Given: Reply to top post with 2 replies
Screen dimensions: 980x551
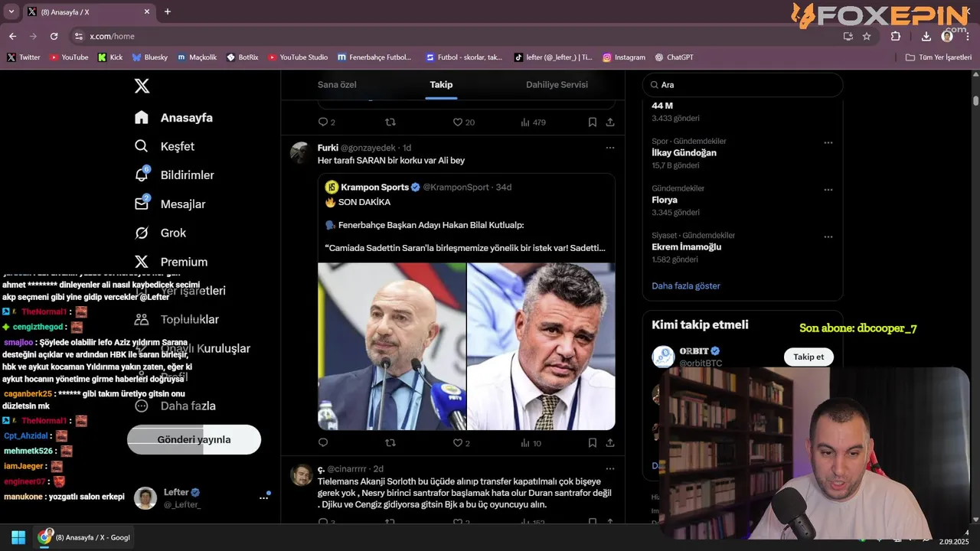Looking at the screenshot, I should coord(326,122).
